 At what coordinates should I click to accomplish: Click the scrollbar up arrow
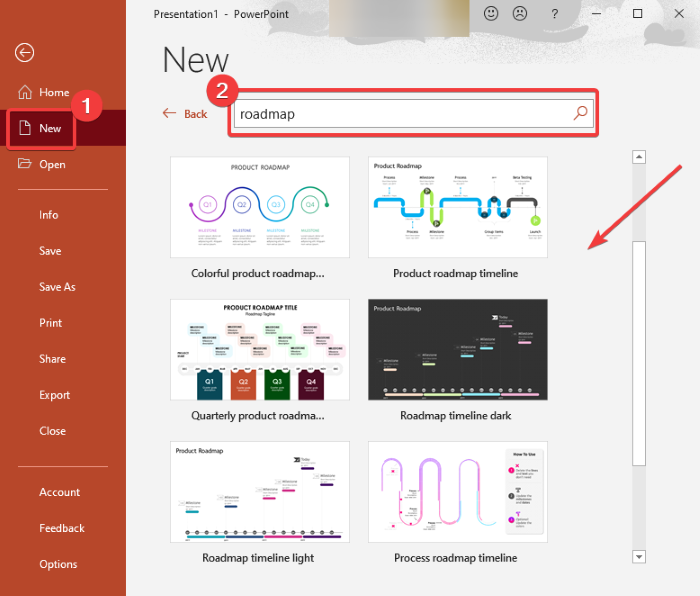tap(639, 157)
